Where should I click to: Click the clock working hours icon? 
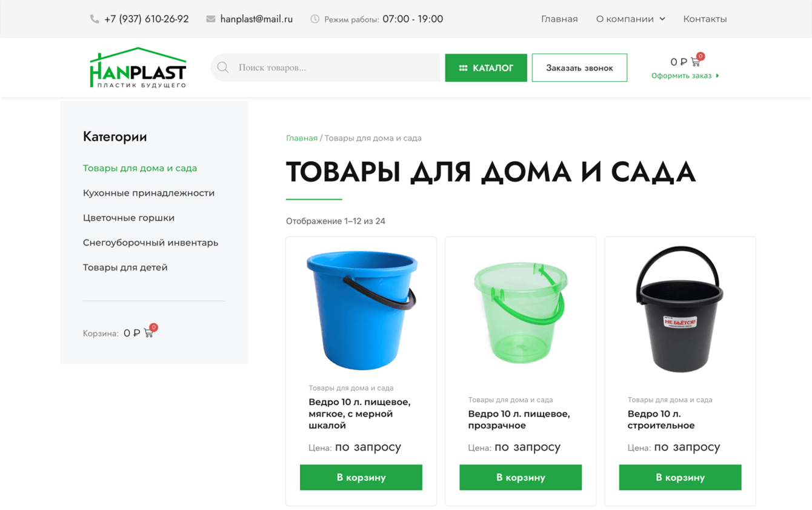314,19
